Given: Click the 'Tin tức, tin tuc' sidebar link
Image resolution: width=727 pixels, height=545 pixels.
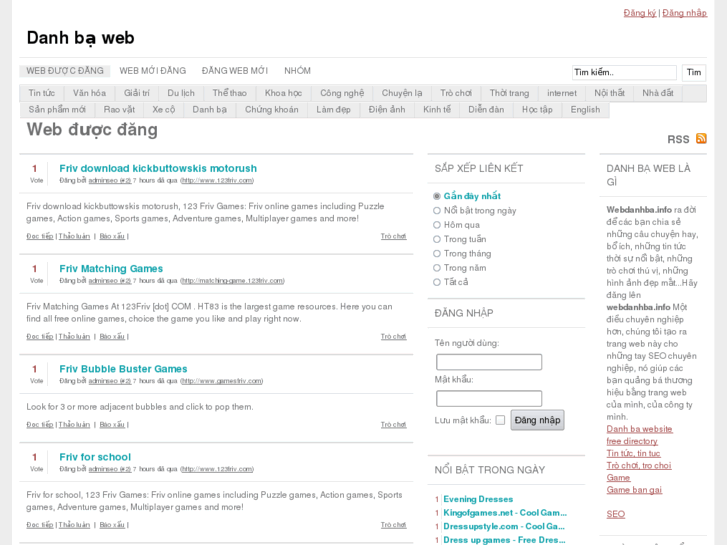Looking at the screenshot, I should tap(633, 453).
